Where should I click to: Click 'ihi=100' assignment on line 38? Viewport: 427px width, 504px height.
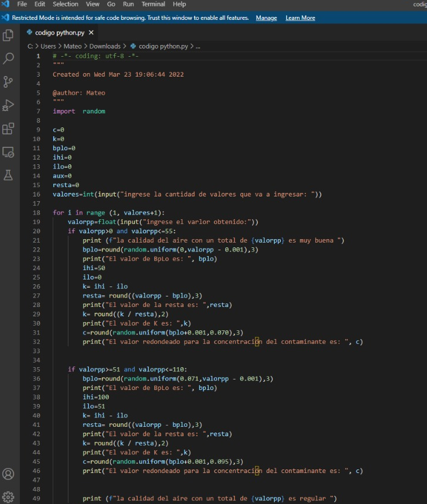pyautogui.click(x=96, y=397)
